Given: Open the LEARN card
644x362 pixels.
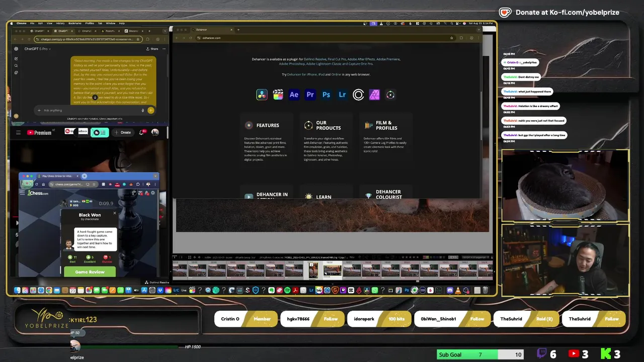Looking at the screenshot, I should pyautogui.click(x=326, y=192).
